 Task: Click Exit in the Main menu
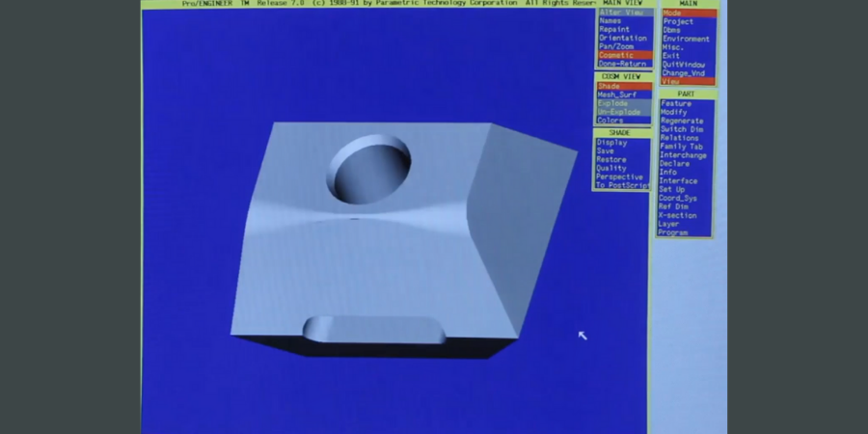coord(671,56)
